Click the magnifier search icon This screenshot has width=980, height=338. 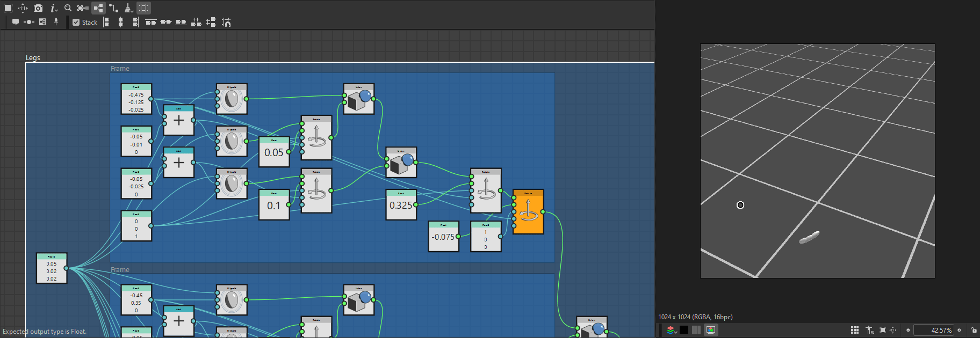68,8
